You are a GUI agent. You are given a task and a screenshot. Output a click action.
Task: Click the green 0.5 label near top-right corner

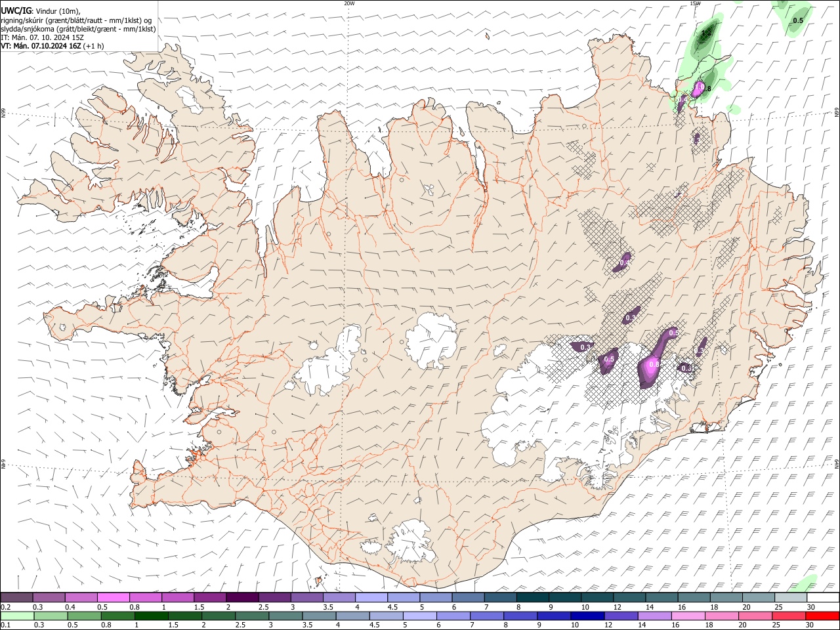point(798,21)
